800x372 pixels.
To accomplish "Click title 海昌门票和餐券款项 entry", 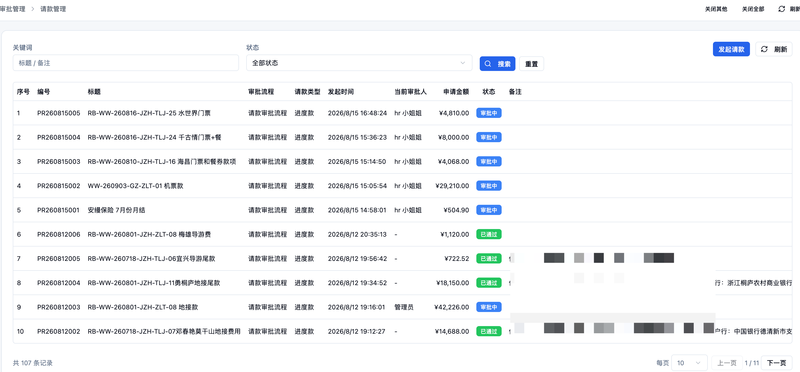I will [162, 161].
